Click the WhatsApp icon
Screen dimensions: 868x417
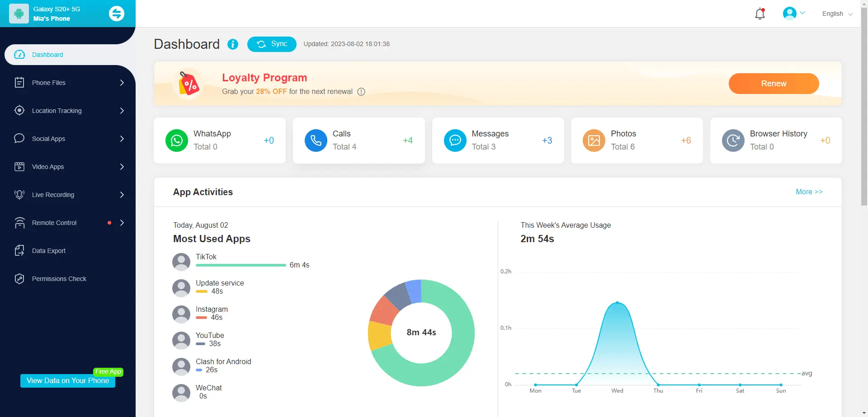coord(177,141)
